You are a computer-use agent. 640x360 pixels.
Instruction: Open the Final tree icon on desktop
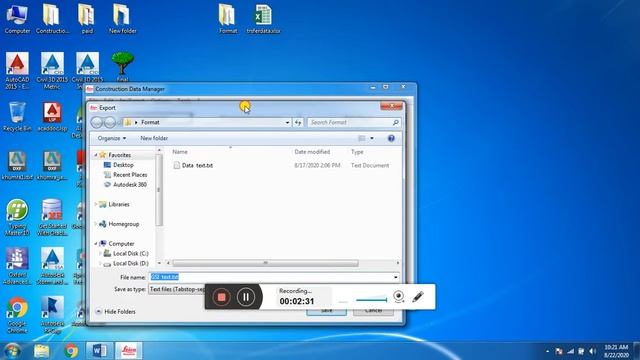[122, 66]
